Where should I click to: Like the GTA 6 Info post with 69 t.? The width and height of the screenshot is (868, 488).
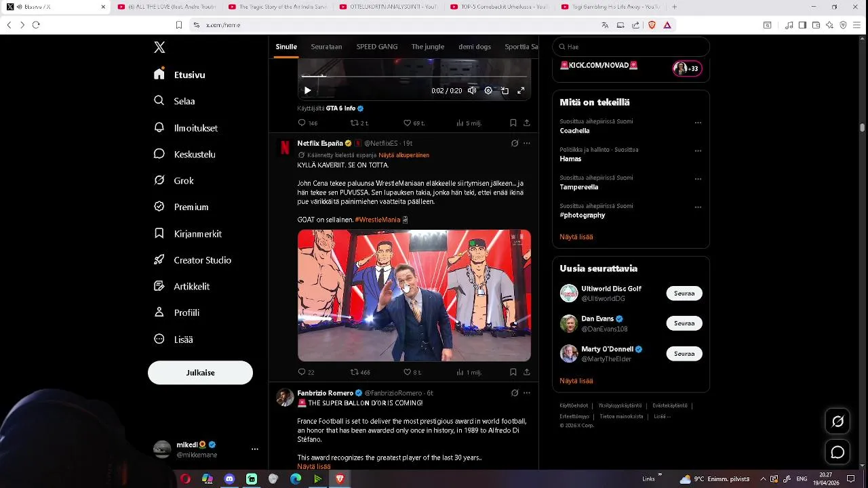(414, 123)
